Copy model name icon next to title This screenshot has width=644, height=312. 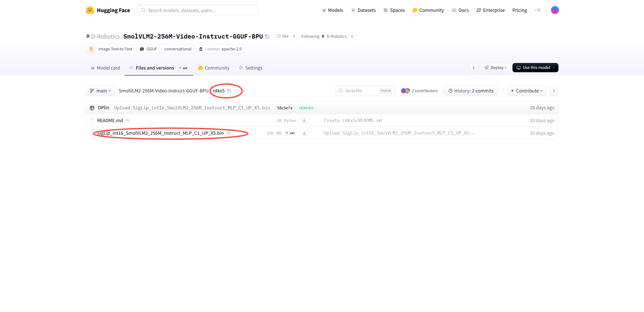[267, 37]
